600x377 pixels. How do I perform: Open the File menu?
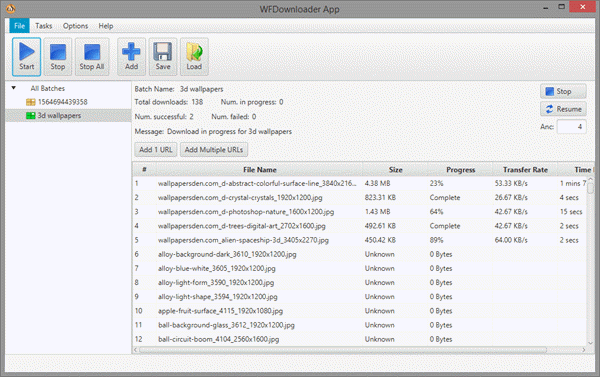click(x=20, y=26)
